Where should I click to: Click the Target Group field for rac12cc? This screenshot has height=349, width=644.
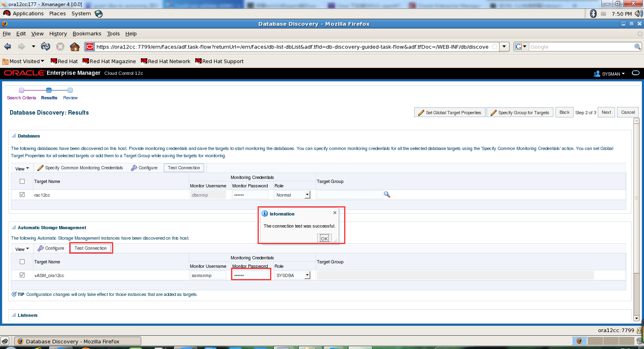[x=349, y=195]
